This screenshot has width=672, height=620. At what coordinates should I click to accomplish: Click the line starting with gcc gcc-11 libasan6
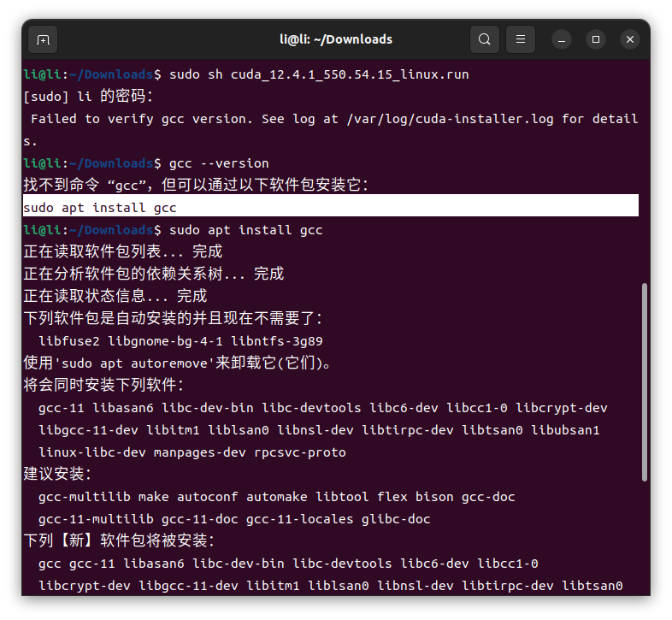point(288,564)
